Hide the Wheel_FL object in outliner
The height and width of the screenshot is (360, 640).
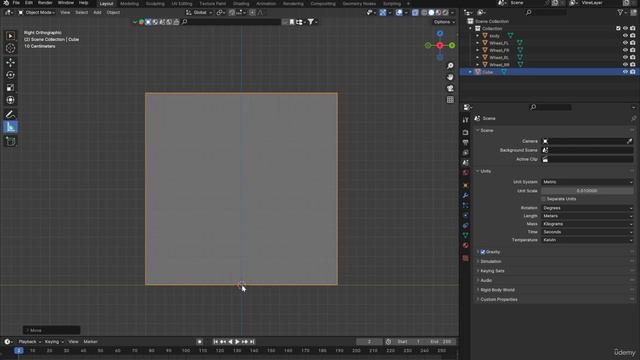pos(625,43)
